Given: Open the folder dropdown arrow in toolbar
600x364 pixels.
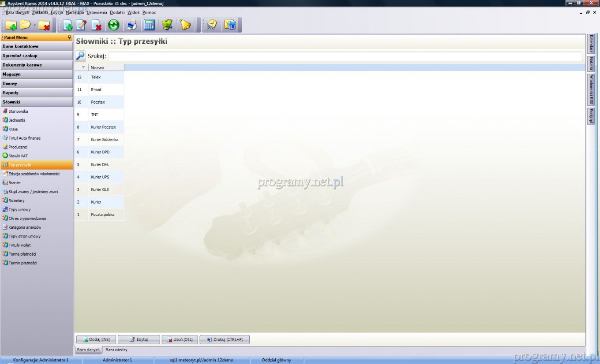Looking at the screenshot, I should pos(35,25).
